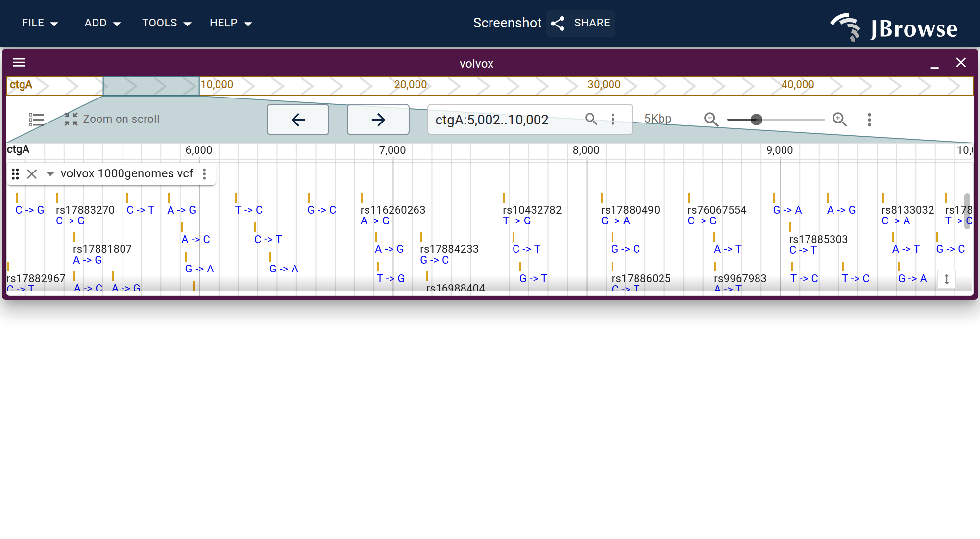The width and height of the screenshot is (980, 539).
Task: Click the track height resize arrow icon
Action: tap(947, 279)
